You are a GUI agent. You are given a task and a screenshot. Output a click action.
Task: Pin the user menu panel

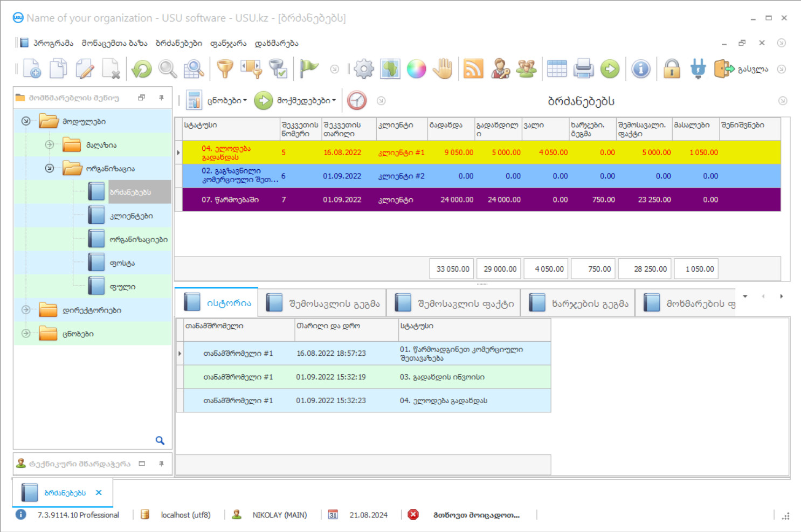[161, 98]
